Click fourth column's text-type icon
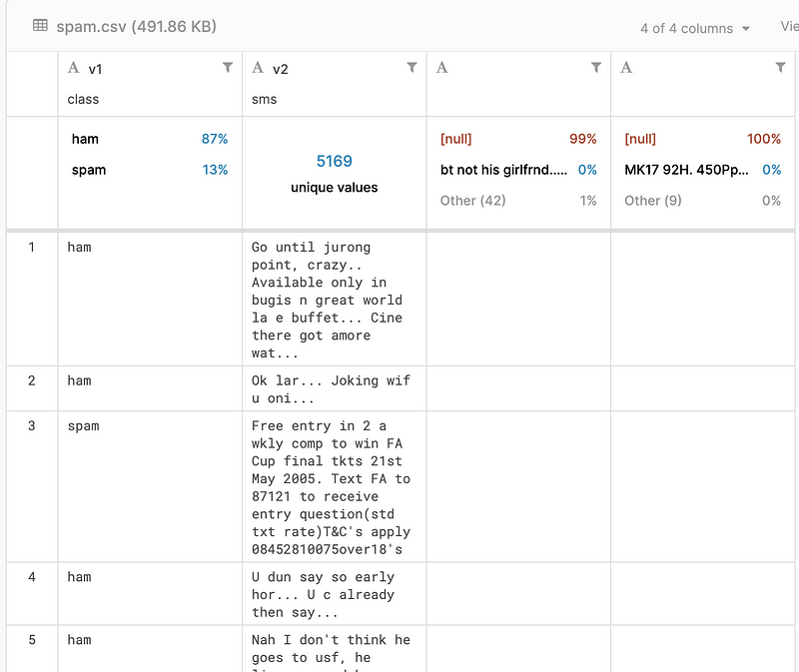799x672 pixels. 626,68
